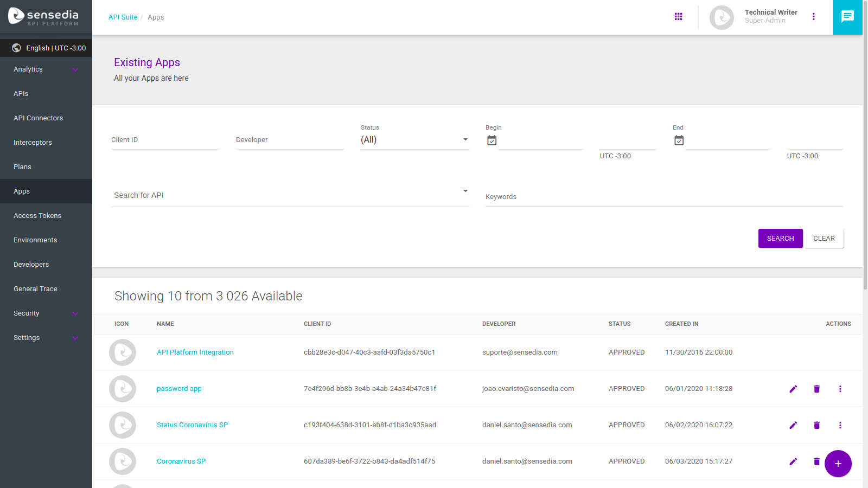
Task: Go to Access Tokens in sidebar
Action: click(37, 216)
